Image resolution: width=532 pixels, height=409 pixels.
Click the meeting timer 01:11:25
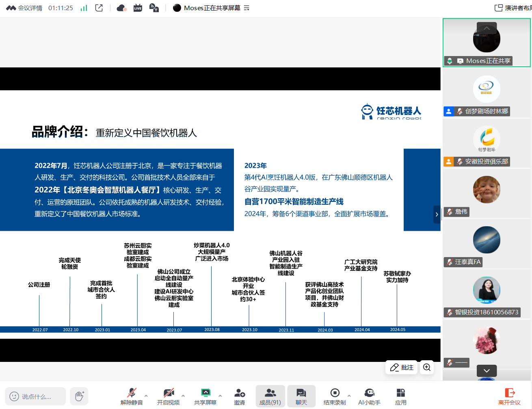pyautogui.click(x=61, y=8)
